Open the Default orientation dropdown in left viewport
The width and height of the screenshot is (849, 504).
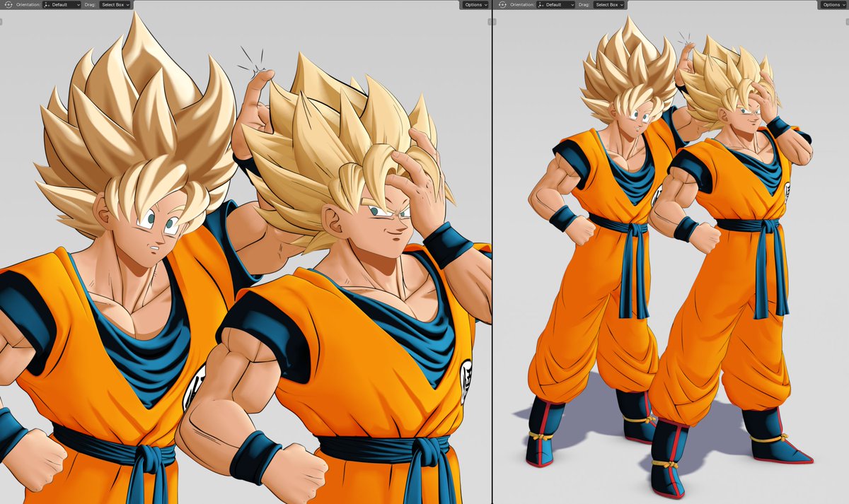pos(62,4)
